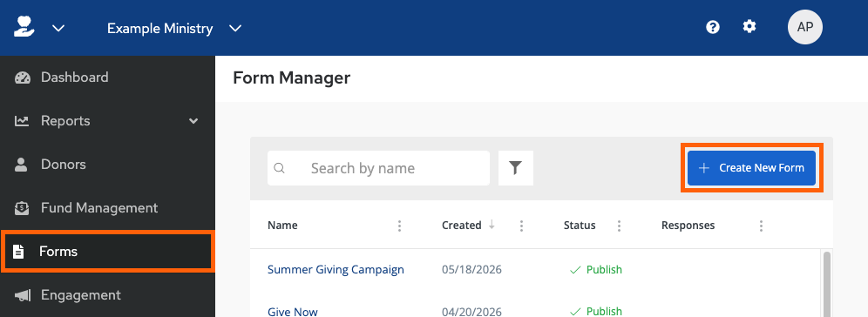Focus the Search by name field
The height and width of the screenshot is (317, 868).
[378, 168]
